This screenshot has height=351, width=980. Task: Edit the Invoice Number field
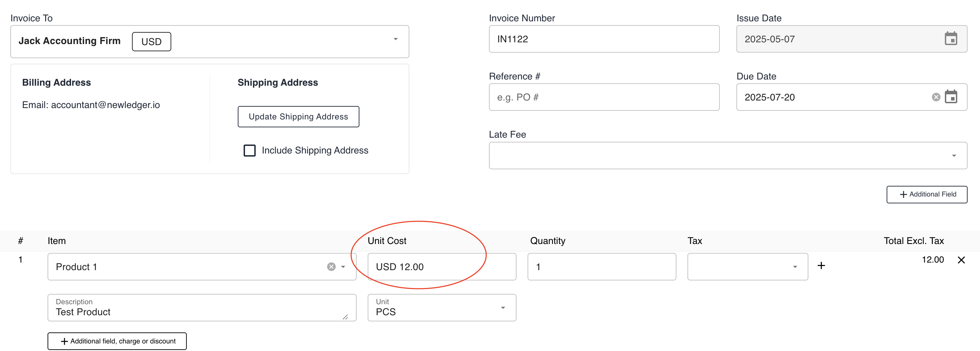604,39
